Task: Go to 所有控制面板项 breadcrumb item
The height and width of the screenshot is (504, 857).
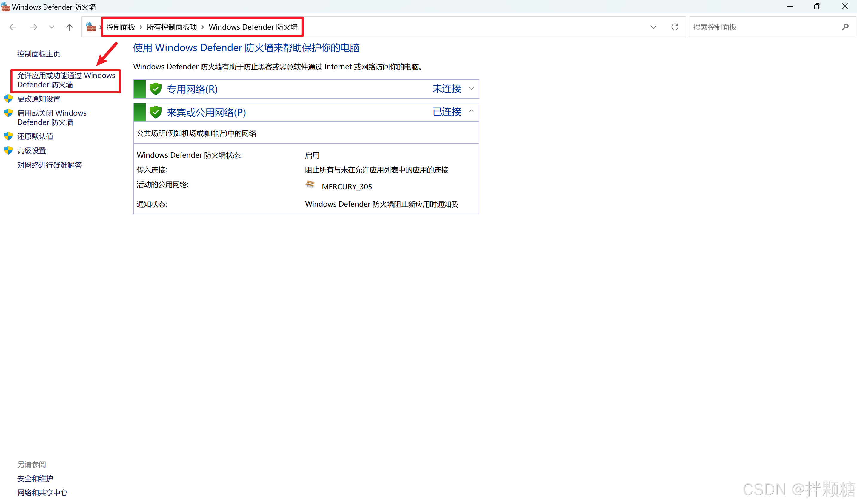Action: 172,27
